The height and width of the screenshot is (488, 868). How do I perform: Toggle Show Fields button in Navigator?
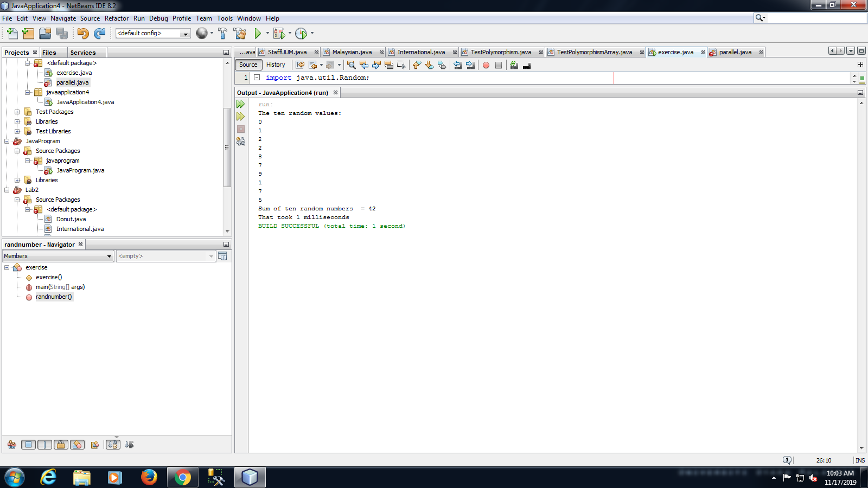29,445
